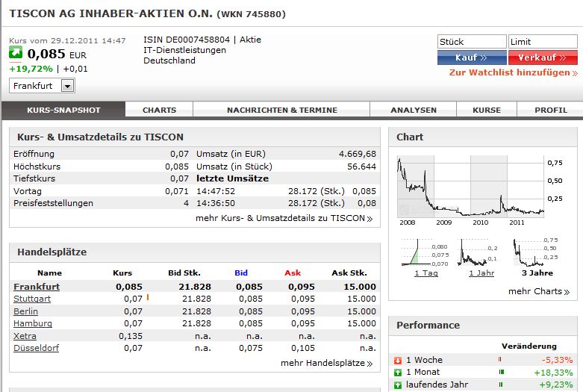Click the 1 Tag chart link
583x392 pixels.
pos(426,273)
